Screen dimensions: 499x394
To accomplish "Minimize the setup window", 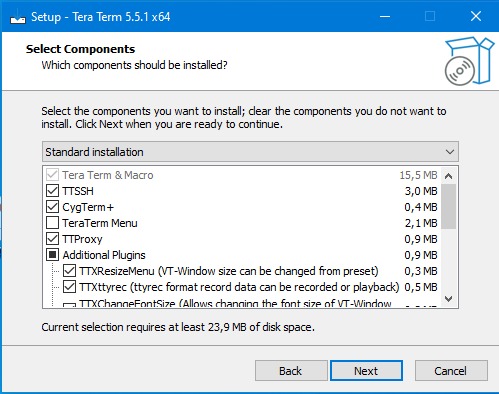I will 385,16.
